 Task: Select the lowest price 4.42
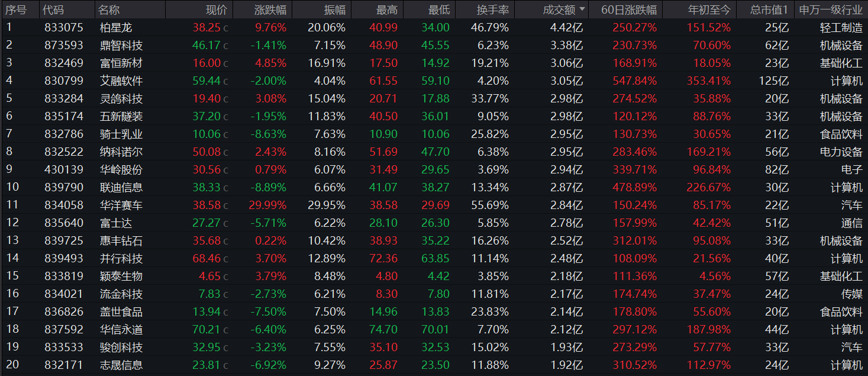tap(438, 276)
